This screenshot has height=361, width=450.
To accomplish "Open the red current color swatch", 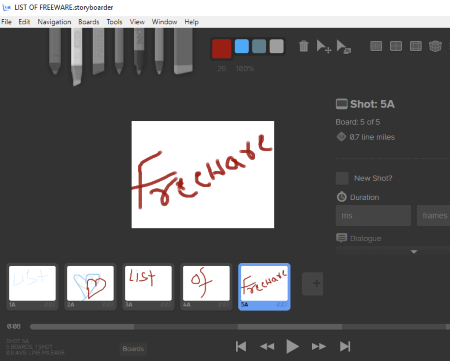I will (x=221, y=49).
